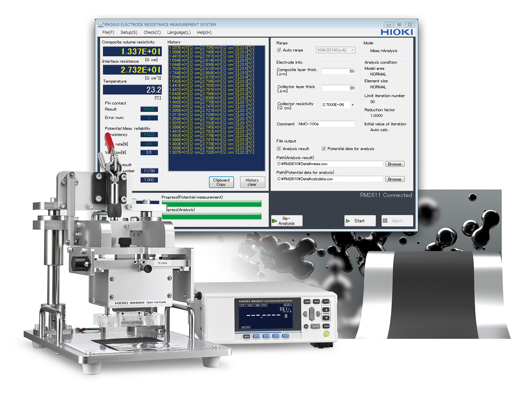The width and height of the screenshot is (532, 399).
Task: Disable Auto range
Action: tap(279, 50)
